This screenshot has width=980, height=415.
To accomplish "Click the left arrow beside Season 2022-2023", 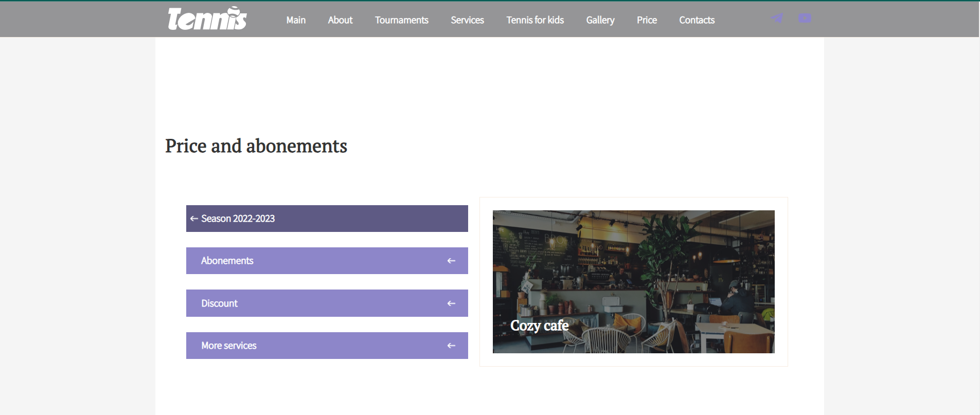I will (x=194, y=219).
